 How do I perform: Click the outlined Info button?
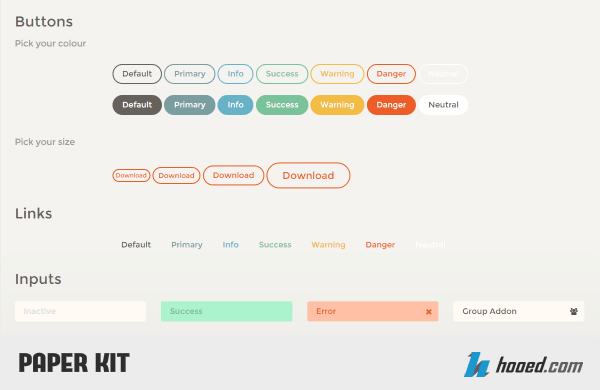pyautogui.click(x=235, y=74)
